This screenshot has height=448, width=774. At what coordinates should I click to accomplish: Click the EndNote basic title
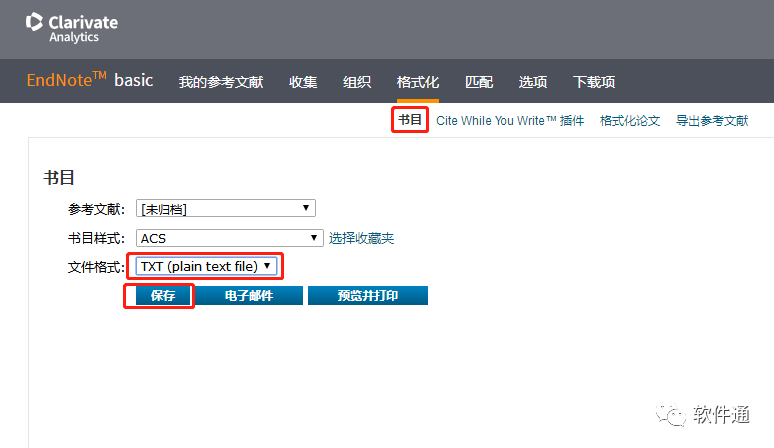pos(90,80)
